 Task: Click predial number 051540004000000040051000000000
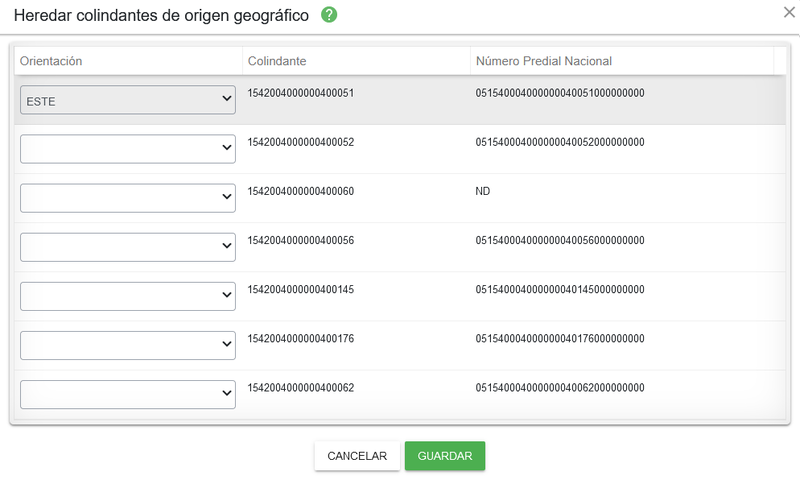(560, 93)
